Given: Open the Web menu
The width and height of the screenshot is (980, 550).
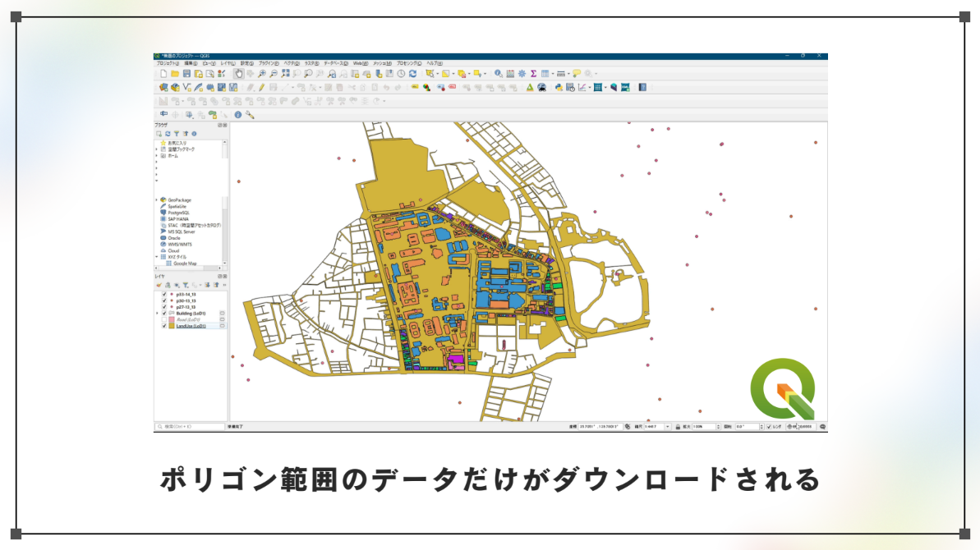Looking at the screenshot, I should tap(361, 63).
